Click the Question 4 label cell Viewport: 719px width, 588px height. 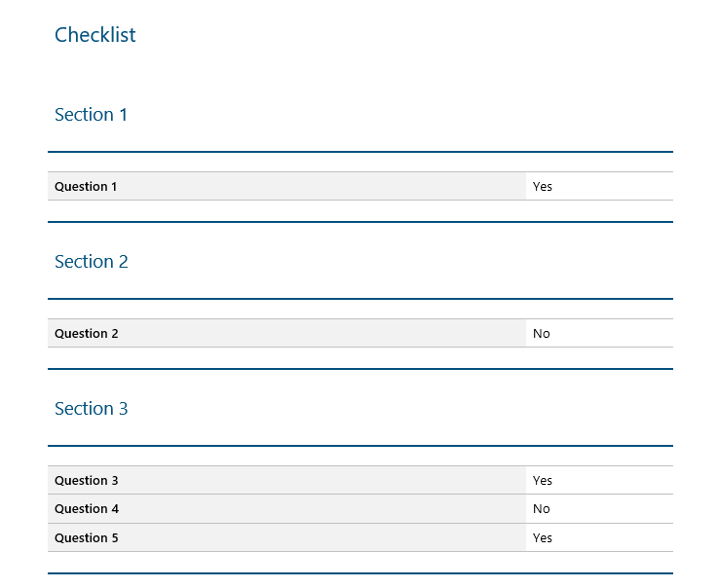coord(86,508)
